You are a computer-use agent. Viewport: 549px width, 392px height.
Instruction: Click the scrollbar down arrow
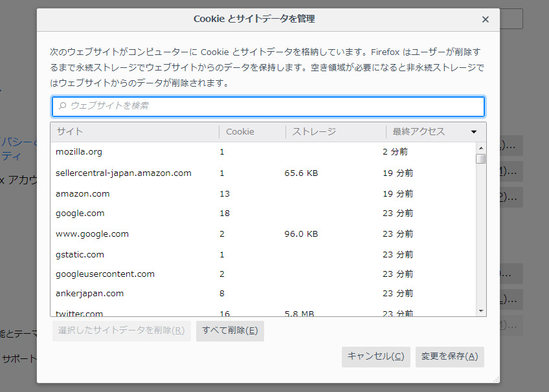pyautogui.click(x=480, y=311)
